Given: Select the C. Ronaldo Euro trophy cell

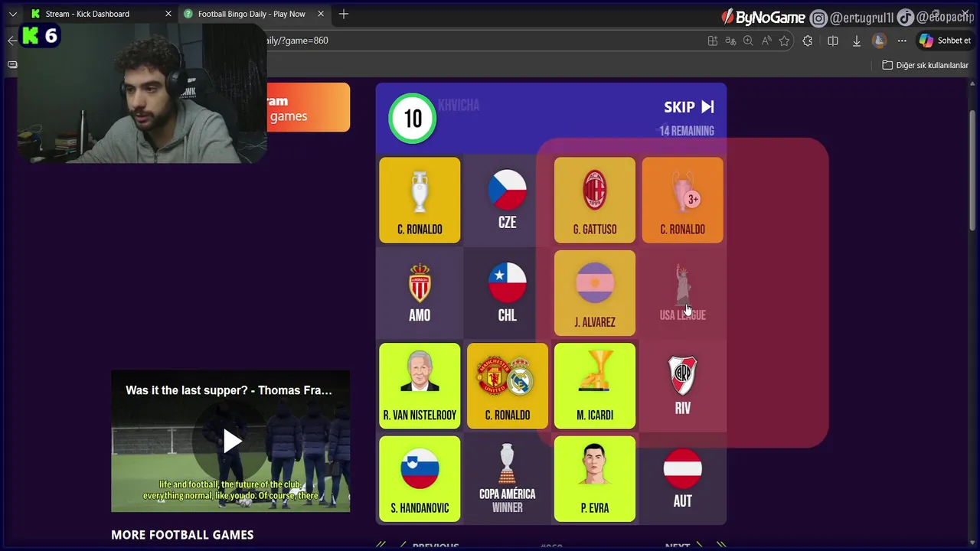Looking at the screenshot, I should [x=420, y=201].
